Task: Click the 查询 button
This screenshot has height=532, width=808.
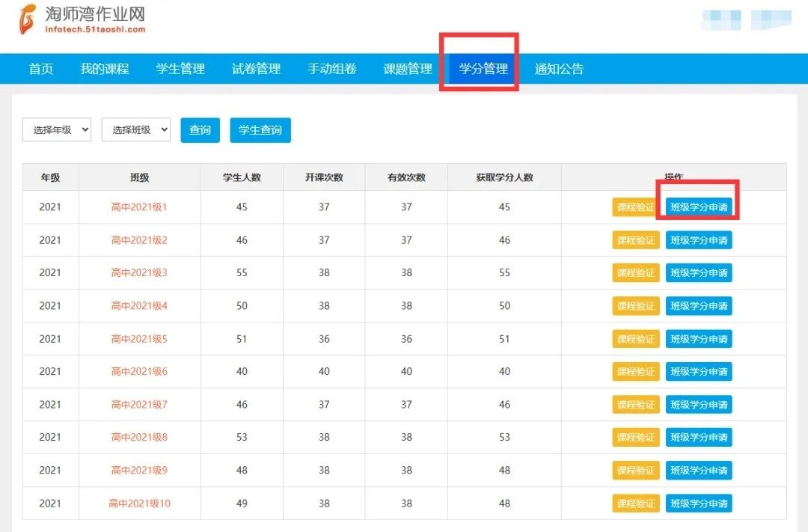Action: [200, 129]
